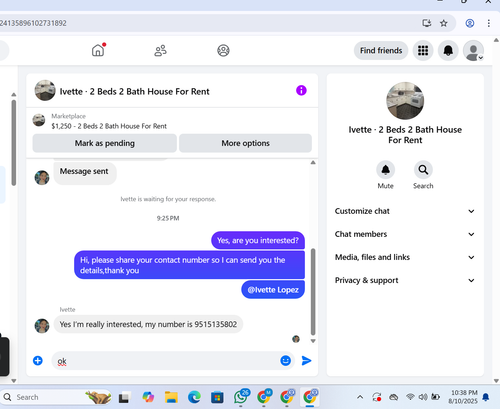Click the More options button

click(x=245, y=143)
